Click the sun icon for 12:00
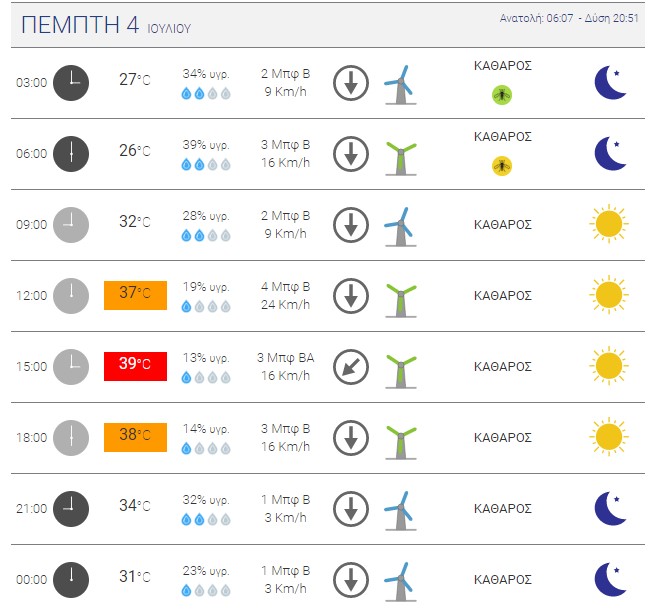Image resolution: width=657 pixels, height=611 pixels. [608, 295]
